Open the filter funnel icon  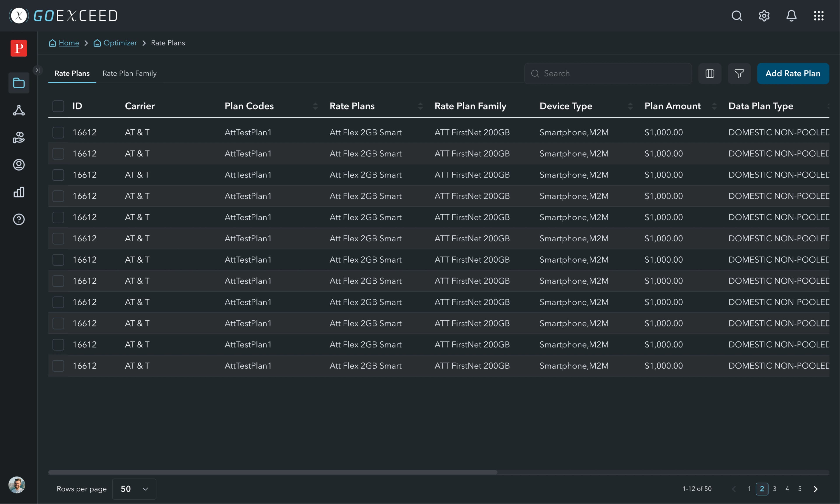(x=739, y=73)
